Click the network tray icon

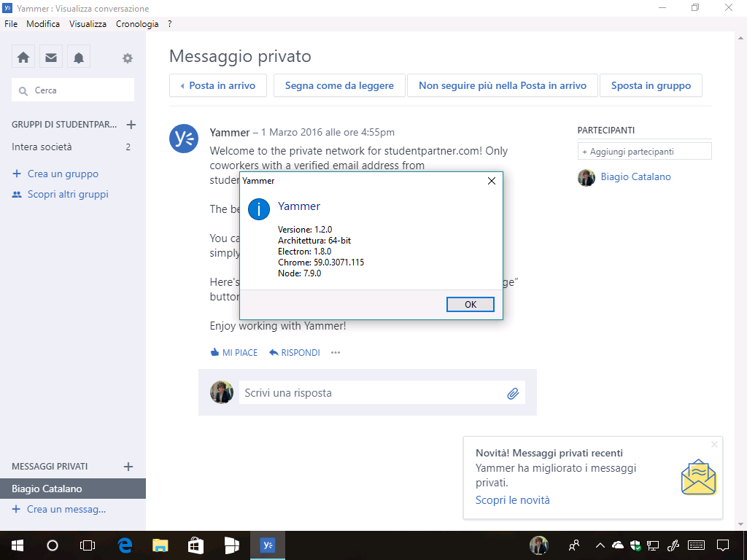tap(653, 545)
